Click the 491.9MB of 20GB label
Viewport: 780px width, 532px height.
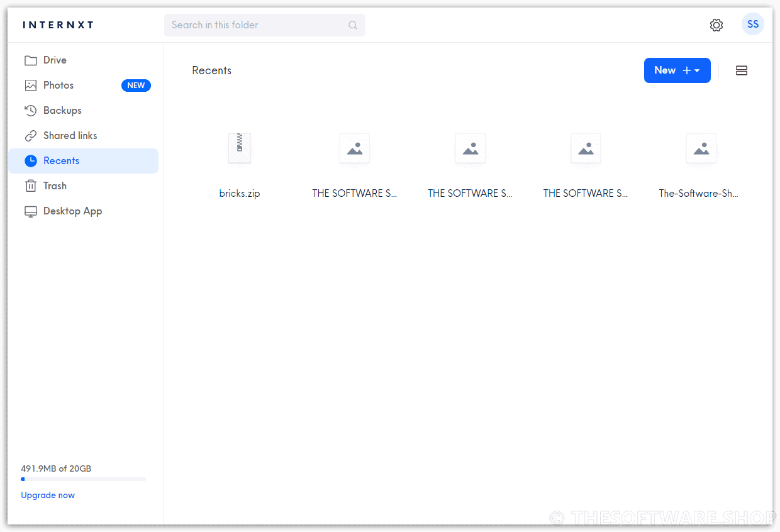[56, 469]
